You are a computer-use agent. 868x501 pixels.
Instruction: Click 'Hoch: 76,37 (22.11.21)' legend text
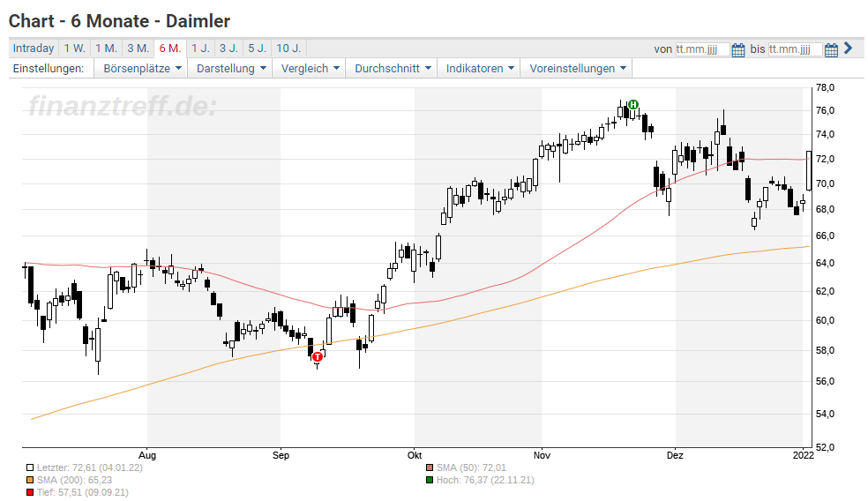pyautogui.click(x=485, y=480)
